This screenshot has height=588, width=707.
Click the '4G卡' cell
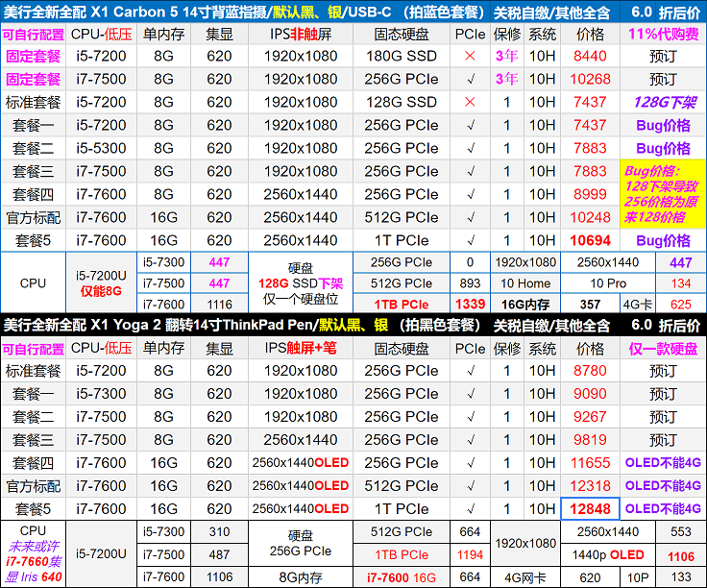[638, 305]
